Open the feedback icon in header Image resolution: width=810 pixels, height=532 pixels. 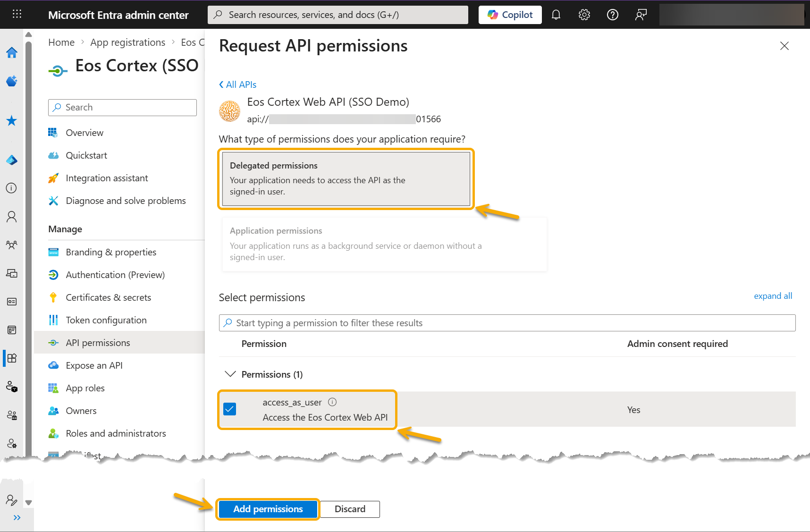[641, 15]
